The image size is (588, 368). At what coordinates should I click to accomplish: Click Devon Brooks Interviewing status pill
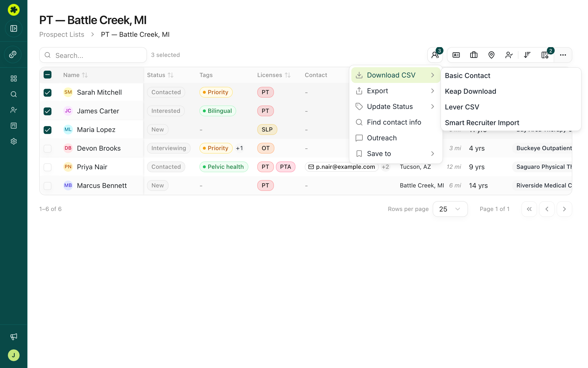(169, 148)
